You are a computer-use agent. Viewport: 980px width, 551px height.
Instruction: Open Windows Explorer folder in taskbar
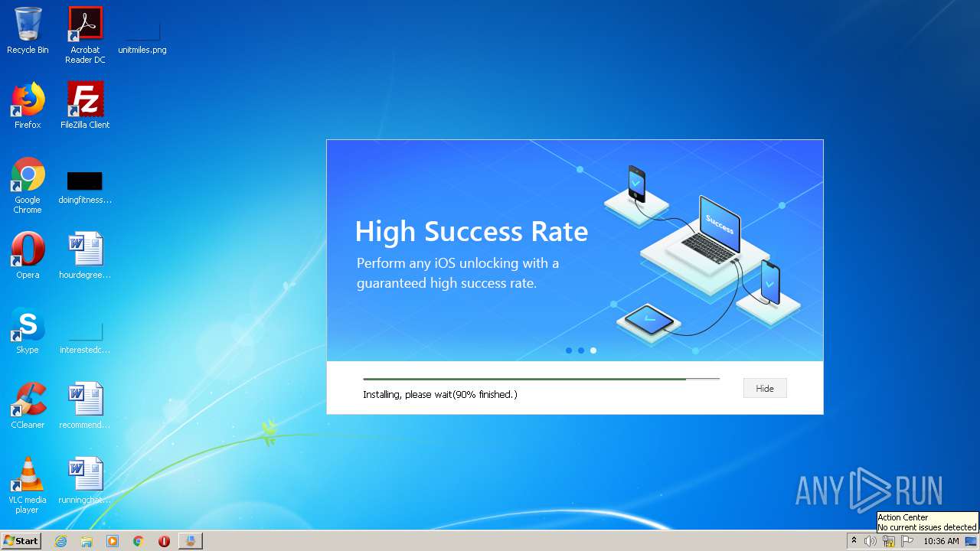point(87,541)
